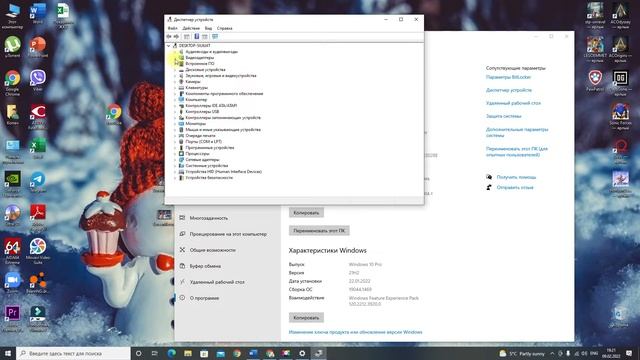The image size is (640, 360).
Task: Select Устройства безопасности row
Action: click(x=209, y=178)
